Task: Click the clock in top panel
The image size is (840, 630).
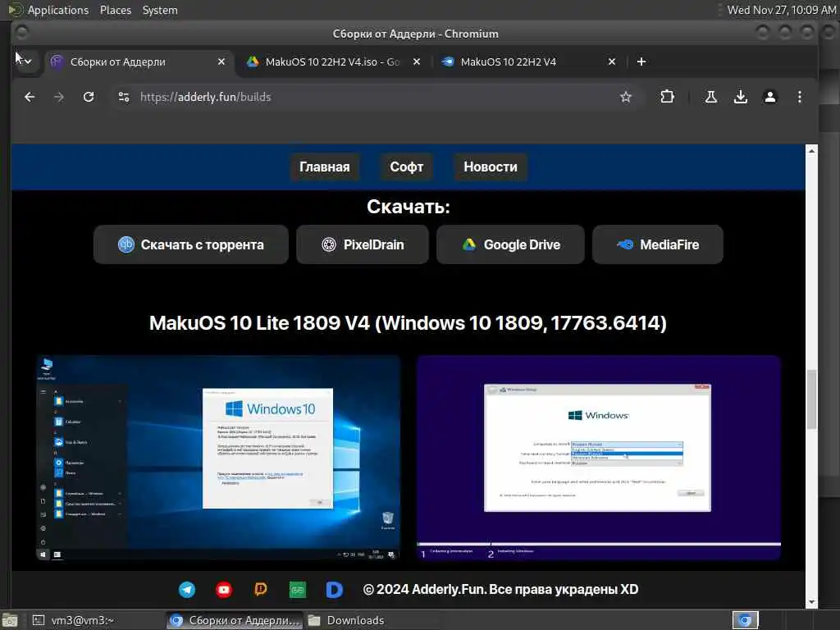Action: coord(782,10)
